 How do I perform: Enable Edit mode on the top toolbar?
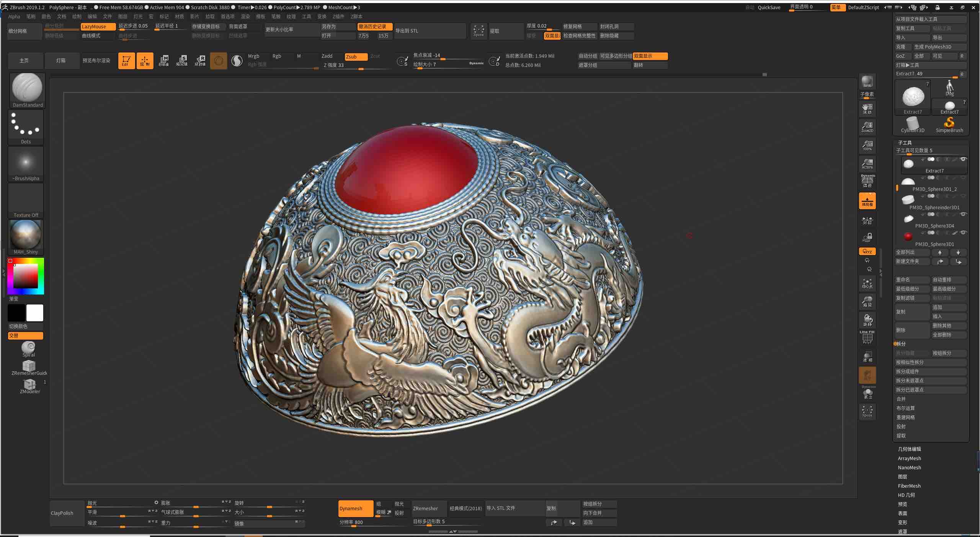tap(126, 60)
